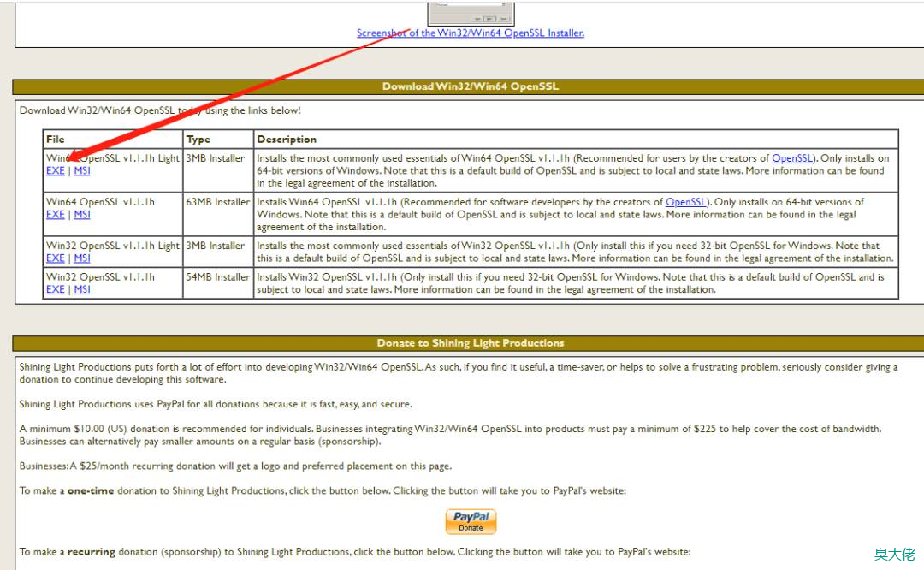Click 'Download Win32/Win64 OpenSSL today using the links below!' text
The height and width of the screenshot is (570, 924).
160,110
